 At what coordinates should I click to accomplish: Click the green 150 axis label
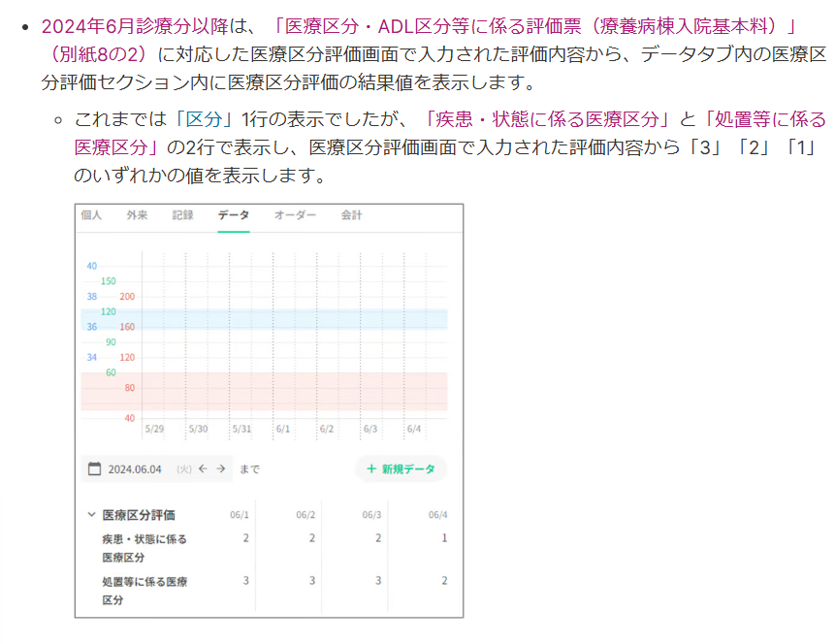click(x=108, y=281)
